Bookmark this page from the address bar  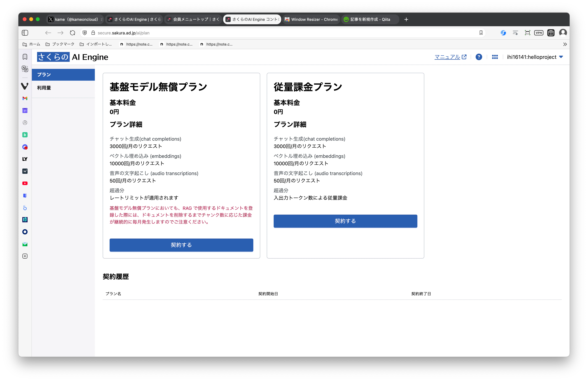481,33
